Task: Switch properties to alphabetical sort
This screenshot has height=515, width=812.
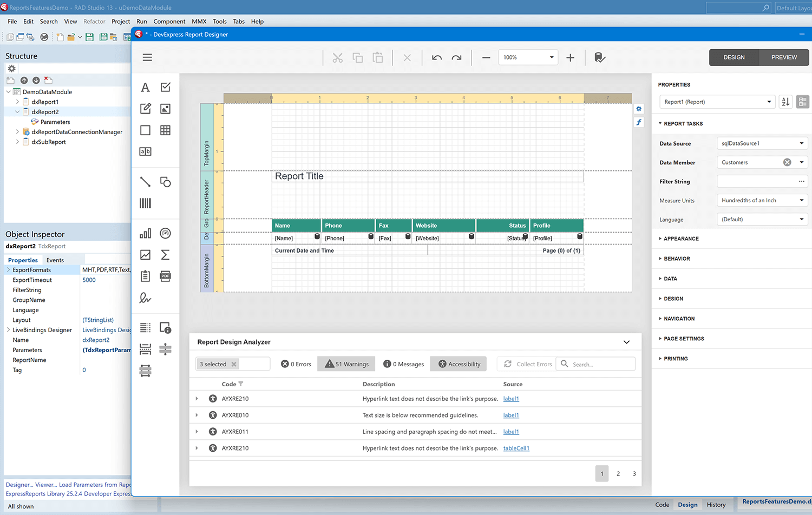Action: click(785, 102)
